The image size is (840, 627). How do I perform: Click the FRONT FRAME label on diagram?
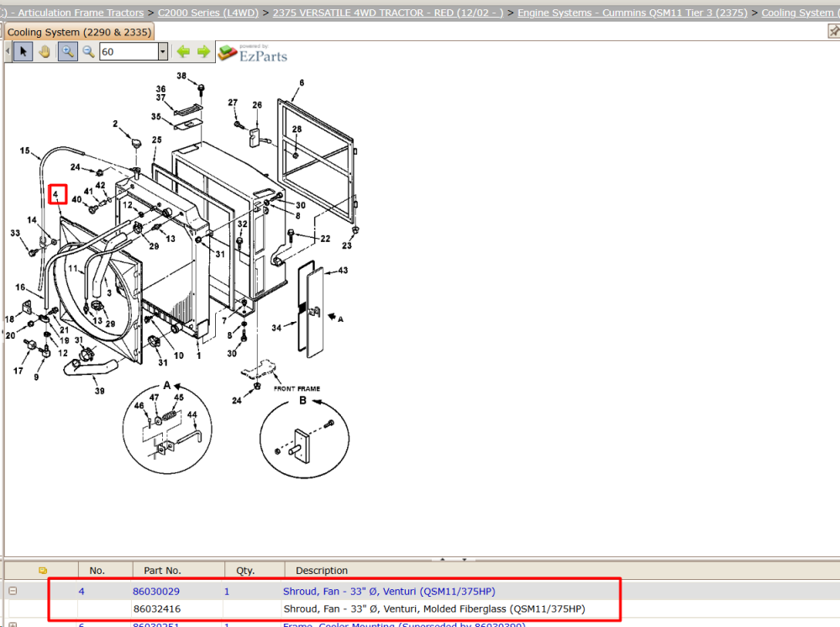pyautogui.click(x=297, y=388)
